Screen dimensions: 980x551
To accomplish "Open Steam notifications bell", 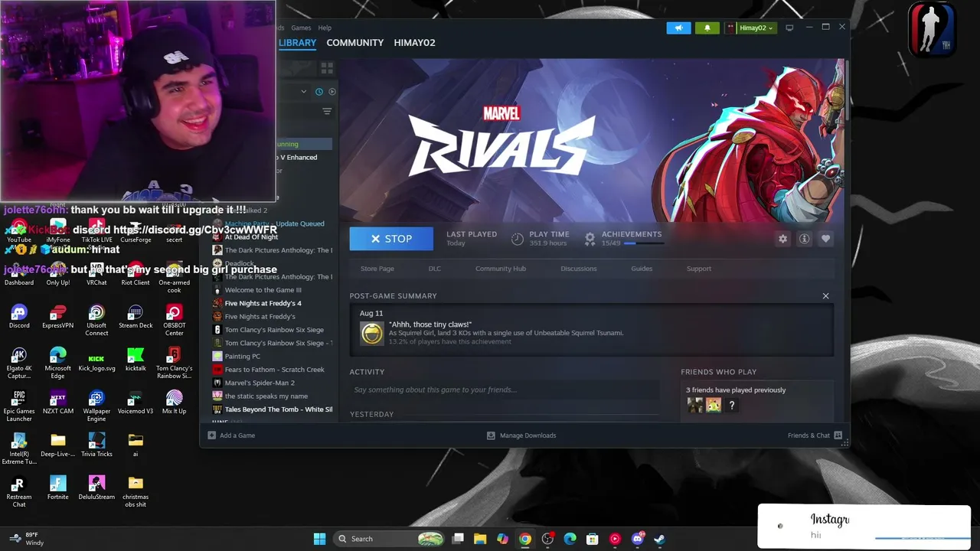I will coord(707,28).
